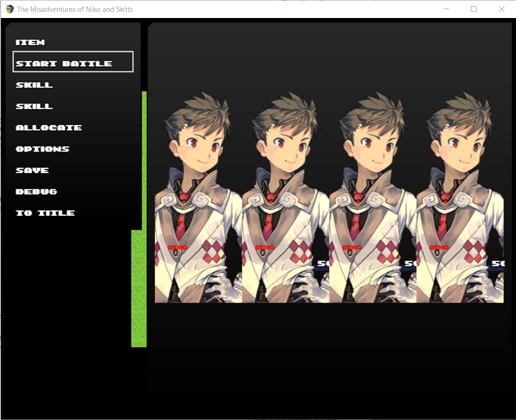
Task: Open the Options menu entry
Action: click(43, 149)
